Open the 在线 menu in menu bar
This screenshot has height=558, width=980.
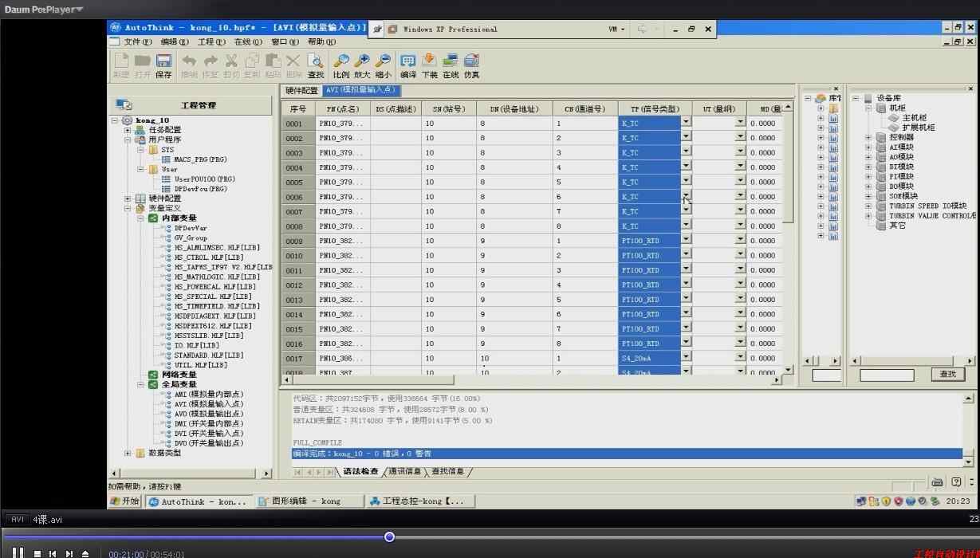(x=248, y=41)
